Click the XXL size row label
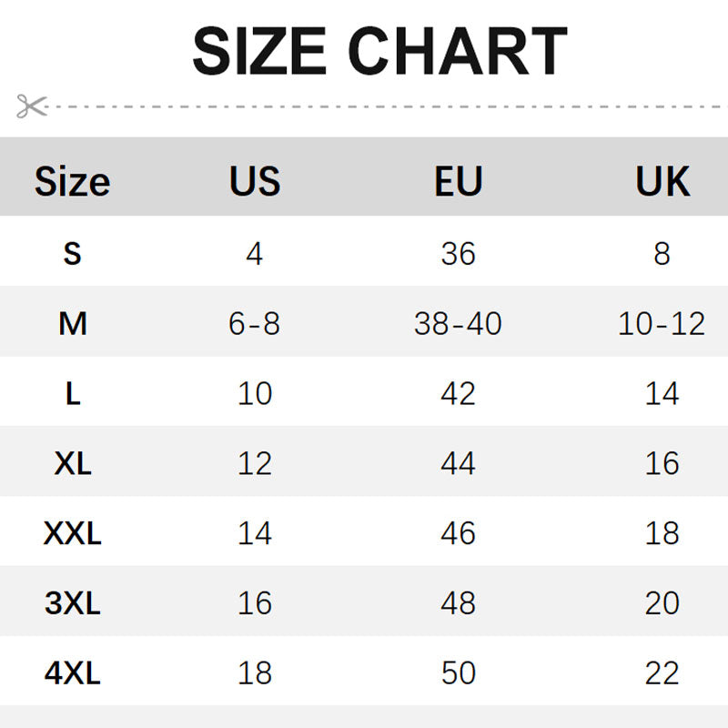 coord(73,533)
